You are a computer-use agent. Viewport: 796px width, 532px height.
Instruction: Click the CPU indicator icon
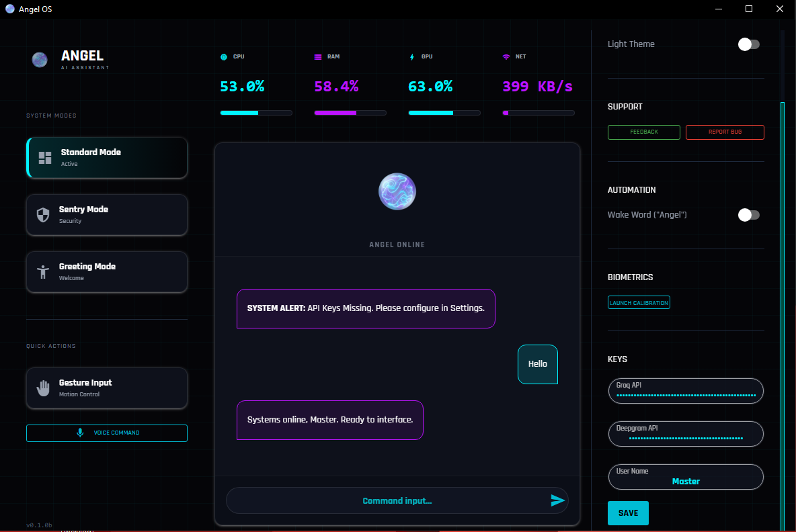(224, 57)
